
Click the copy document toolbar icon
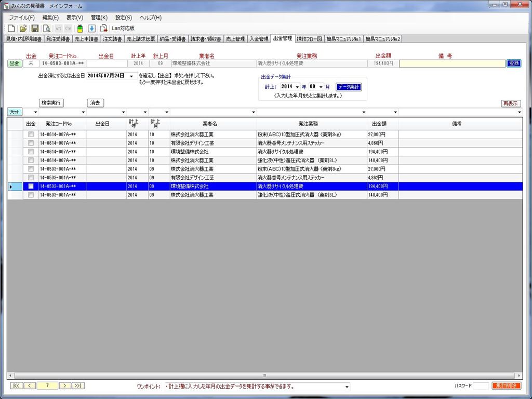point(104,29)
